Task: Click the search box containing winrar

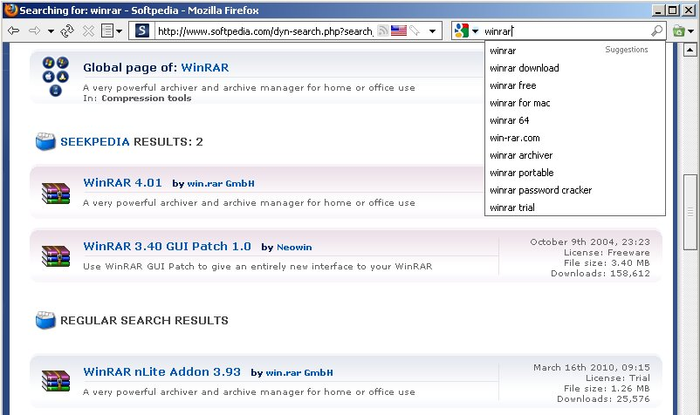Action: 566,31
